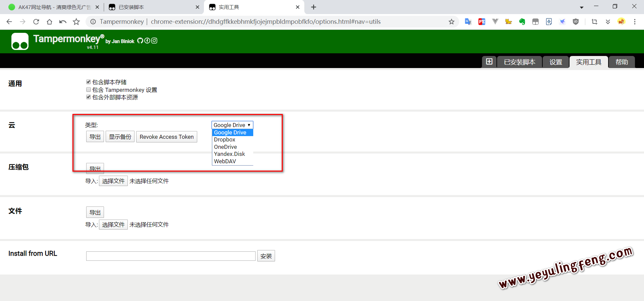This screenshot has height=301, width=644.
Task: Collapse the cloud type Google Drive dropdown
Action: tap(232, 125)
